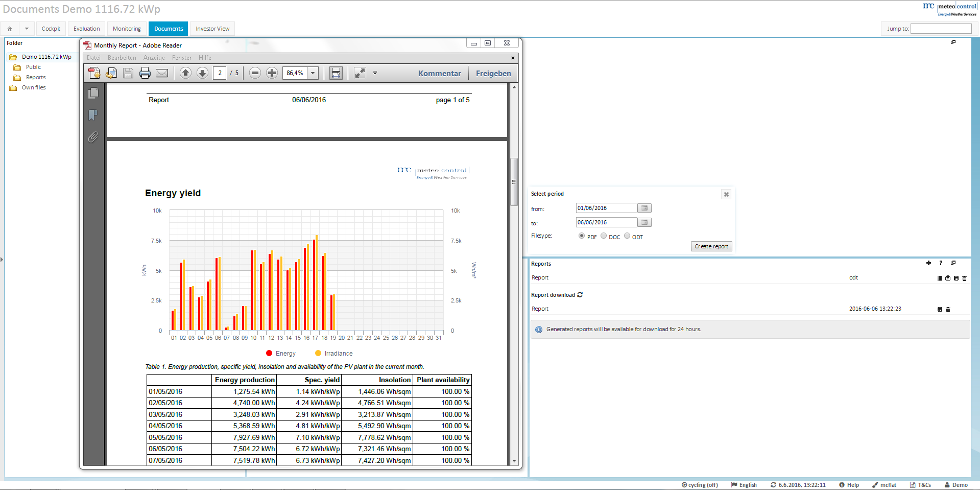Image resolution: width=980 pixels, height=490 pixels.
Task: Click the Create report button
Action: coord(711,246)
